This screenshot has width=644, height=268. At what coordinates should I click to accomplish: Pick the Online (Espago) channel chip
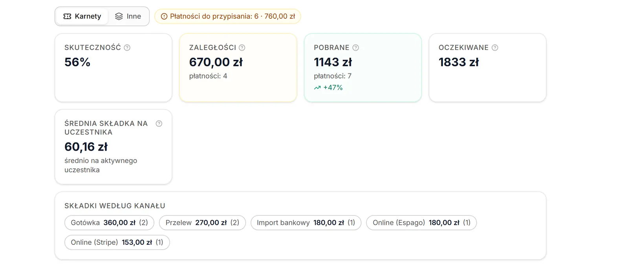(x=421, y=222)
